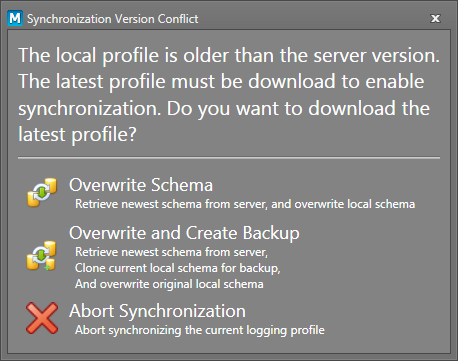Click the 'latest profile?' question text
Viewport: 458px width, 361px height.
coord(77,135)
